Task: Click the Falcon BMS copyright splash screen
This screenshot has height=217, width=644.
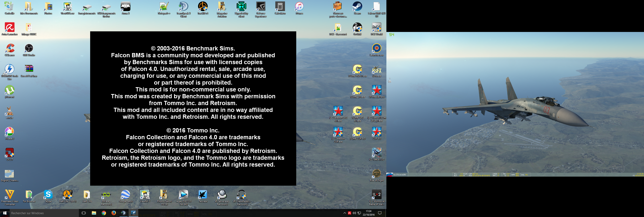Action: [x=193, y=108]
